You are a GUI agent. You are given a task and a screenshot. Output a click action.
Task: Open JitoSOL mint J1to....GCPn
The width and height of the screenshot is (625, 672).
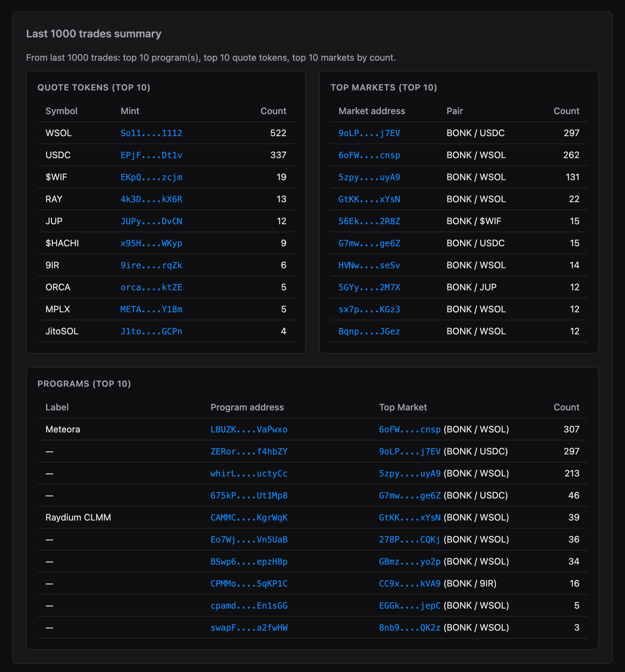[x=151, y=331]
